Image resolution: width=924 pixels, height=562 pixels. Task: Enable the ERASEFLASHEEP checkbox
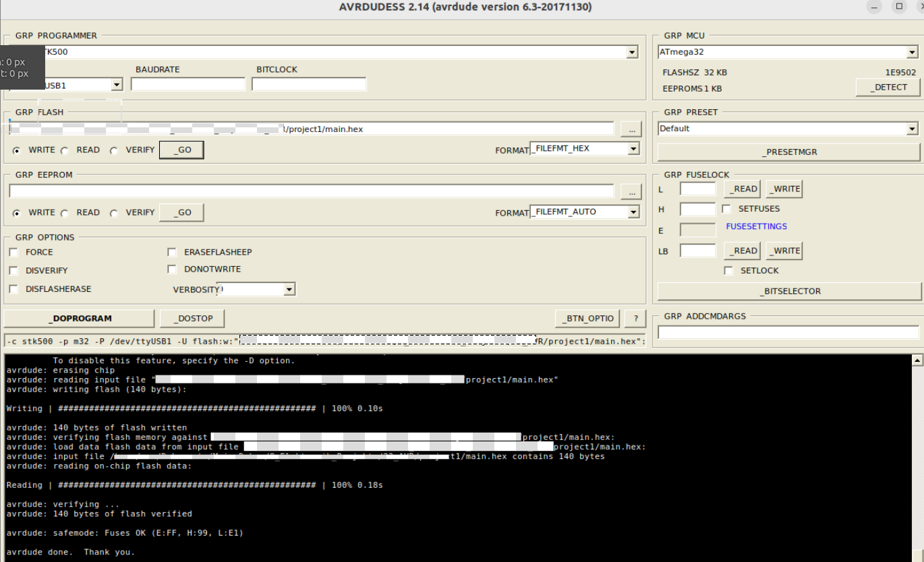[172, 252]
